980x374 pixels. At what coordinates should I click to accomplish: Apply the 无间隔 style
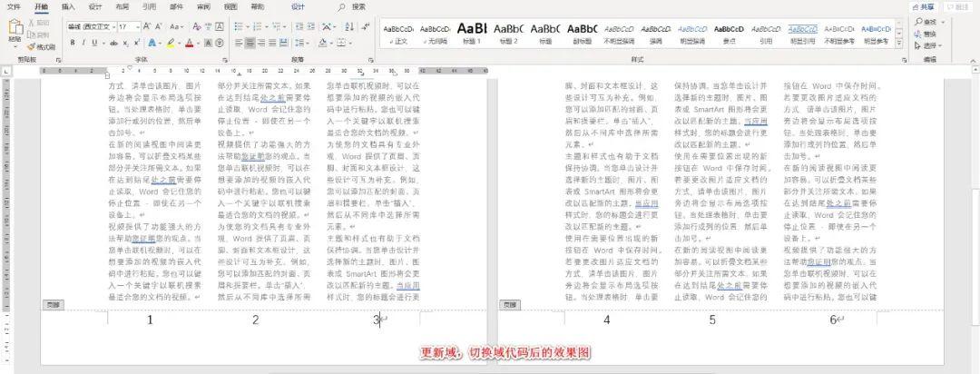click(435, 34)
